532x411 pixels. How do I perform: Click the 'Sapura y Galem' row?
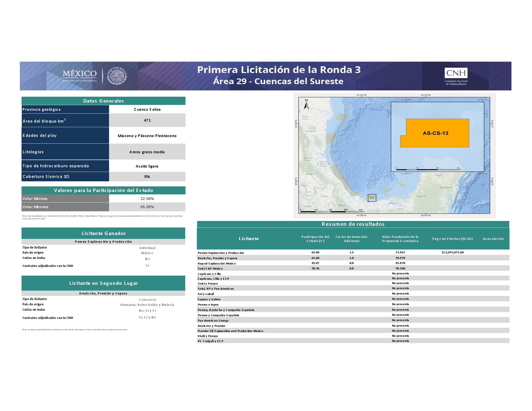tap(353, 299)
